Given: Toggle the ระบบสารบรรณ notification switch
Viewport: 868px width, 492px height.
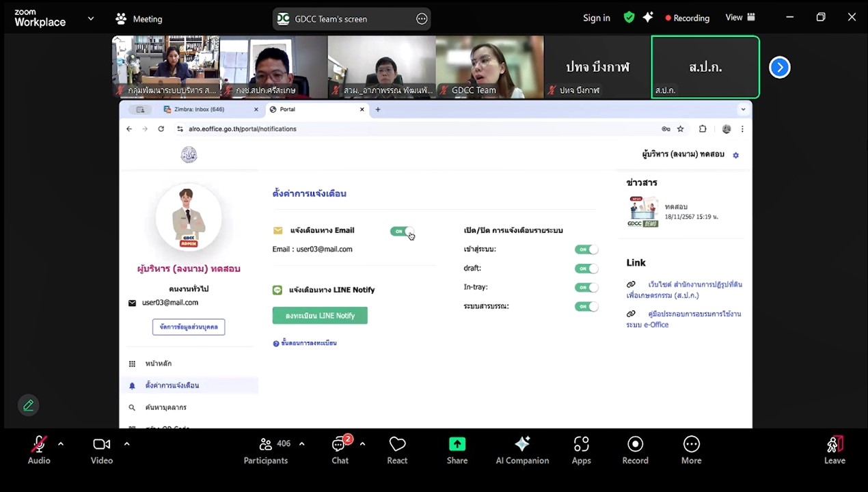Looking at the screenshot, I should 586,306.
